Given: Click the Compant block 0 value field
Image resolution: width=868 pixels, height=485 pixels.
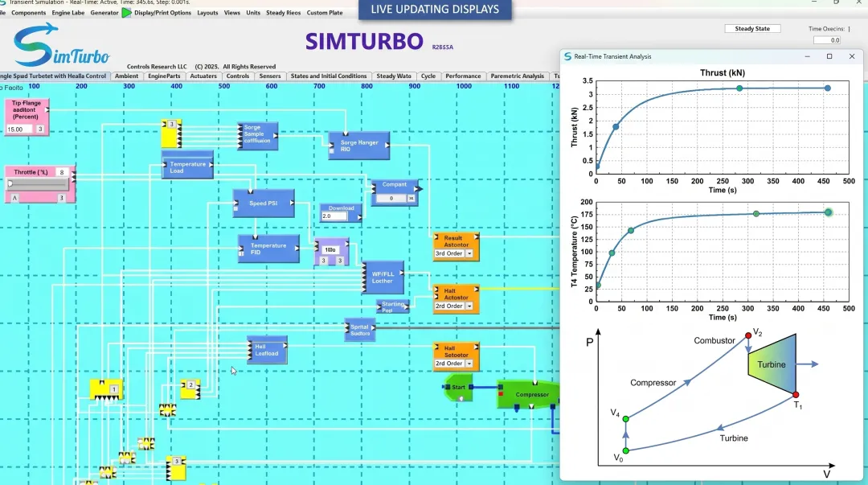Looking at the screenshot, I should [391, 199].
